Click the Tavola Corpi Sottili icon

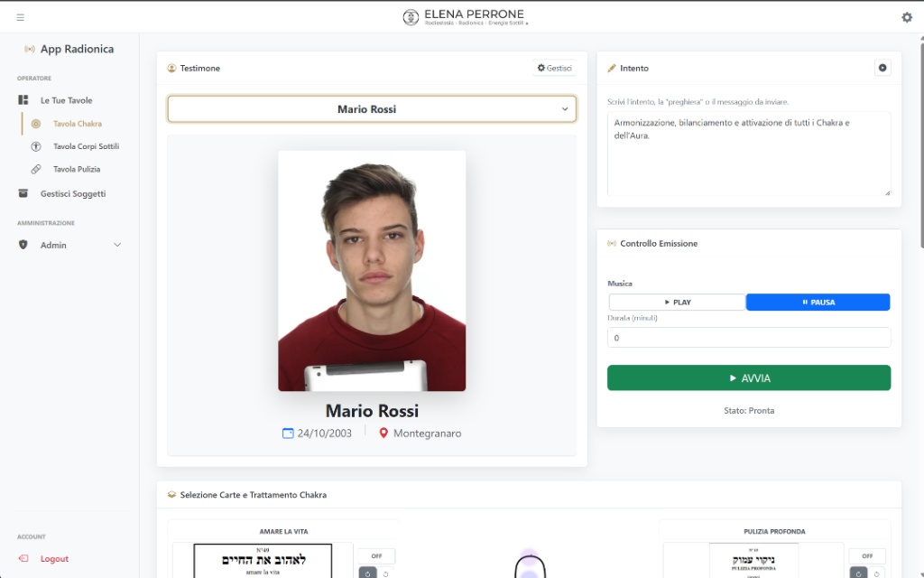pos(36,146)
